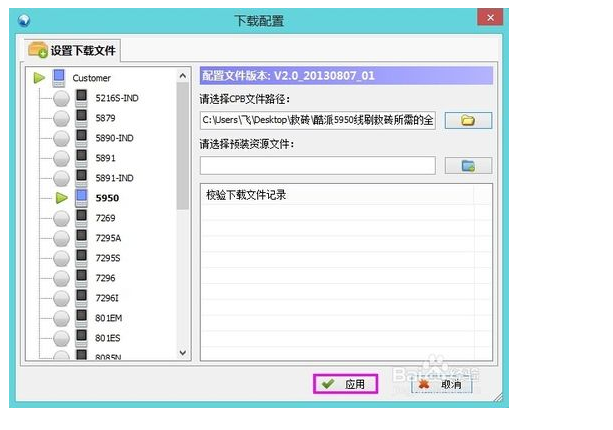Click the 取消 cancel button
The height and width of the screenshot is (430, 613).
click(x=442, y=385)
